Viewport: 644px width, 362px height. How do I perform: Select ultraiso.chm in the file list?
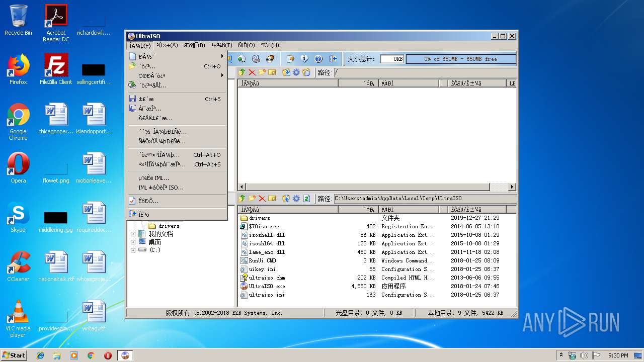(x=262, y=278)
